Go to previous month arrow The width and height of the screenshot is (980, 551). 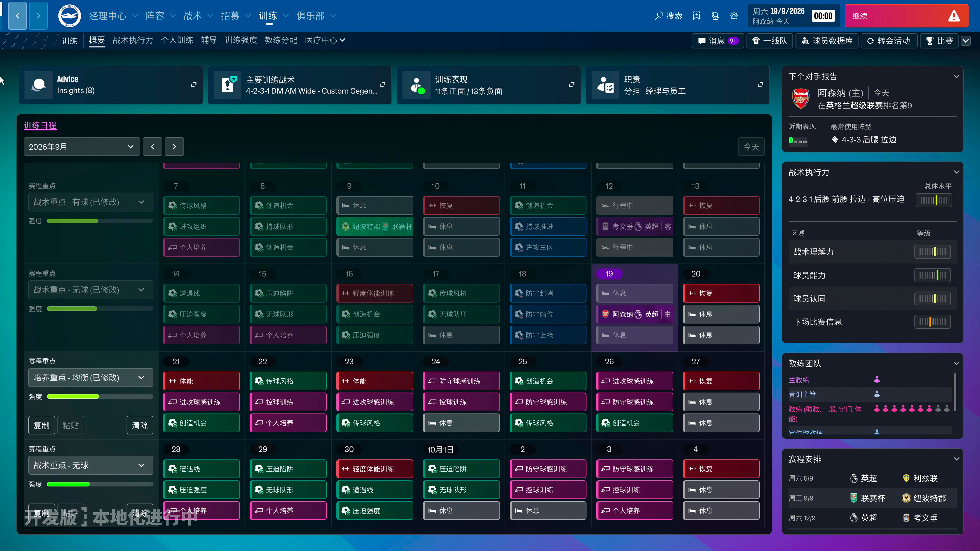pos(153,146)
